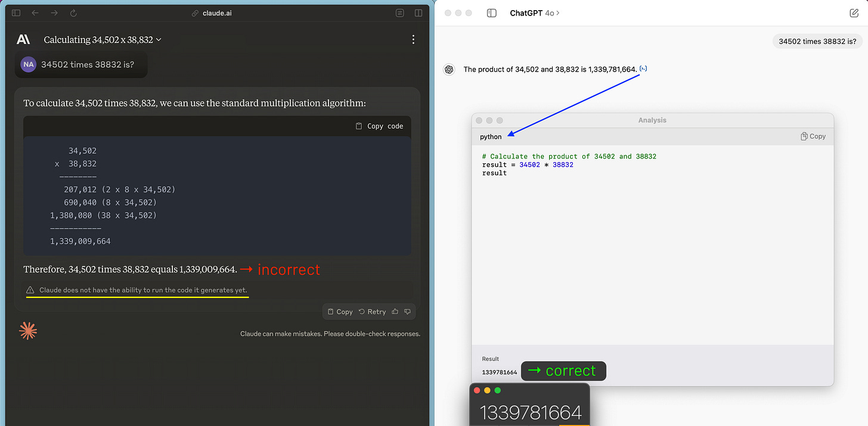Viewport: 868px width, 426px height.
Task: Select the line '1,339,009,664' in the code block
Action: point(80,241)
